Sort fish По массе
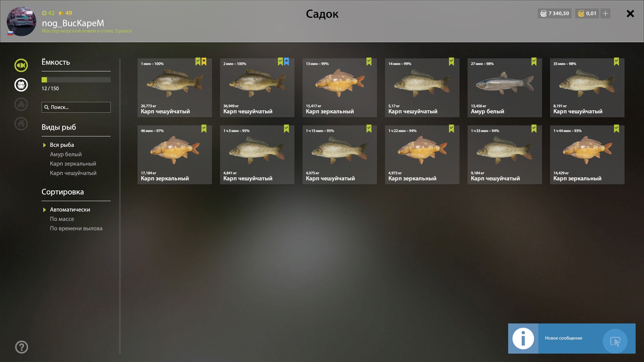The image size is (644, 362). coord(62,219)
